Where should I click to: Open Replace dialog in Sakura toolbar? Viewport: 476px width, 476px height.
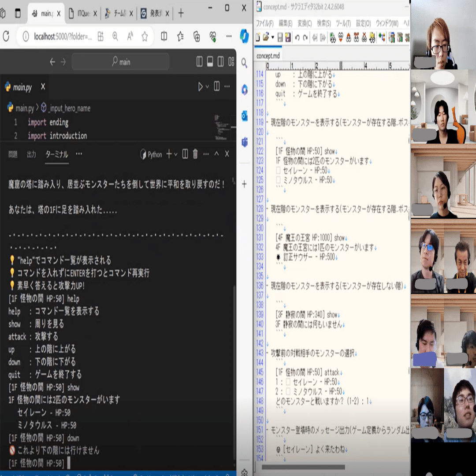tap(357, 37)
